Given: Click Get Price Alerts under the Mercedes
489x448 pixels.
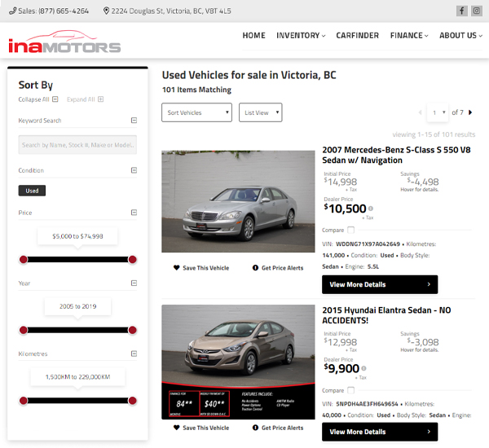Looking at the screenshot, I should click(283, 268).
